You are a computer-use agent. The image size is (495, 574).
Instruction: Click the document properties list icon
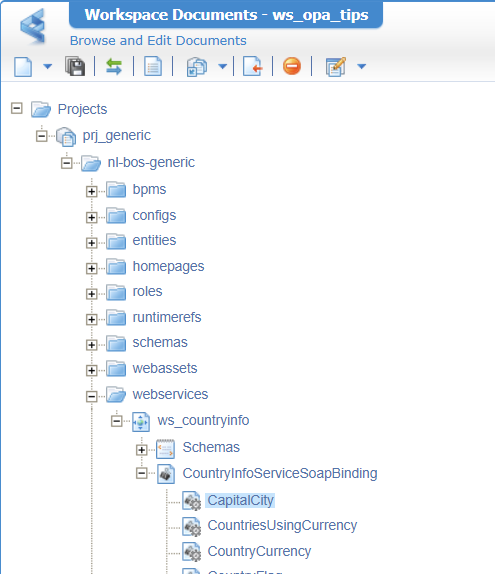[x=153, y=66]
